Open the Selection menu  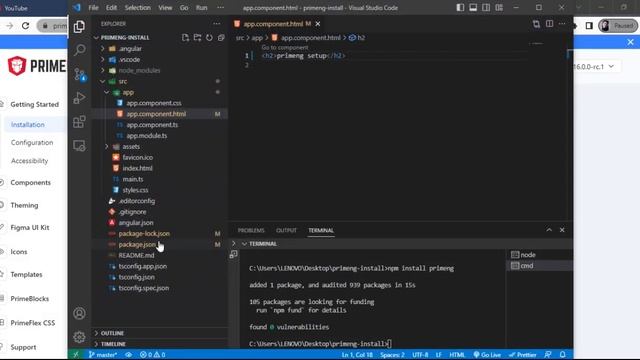(138, 8)
